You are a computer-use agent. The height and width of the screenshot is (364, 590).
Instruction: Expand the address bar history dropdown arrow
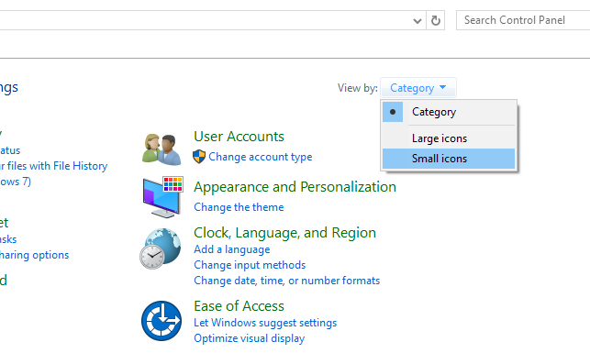417,21
